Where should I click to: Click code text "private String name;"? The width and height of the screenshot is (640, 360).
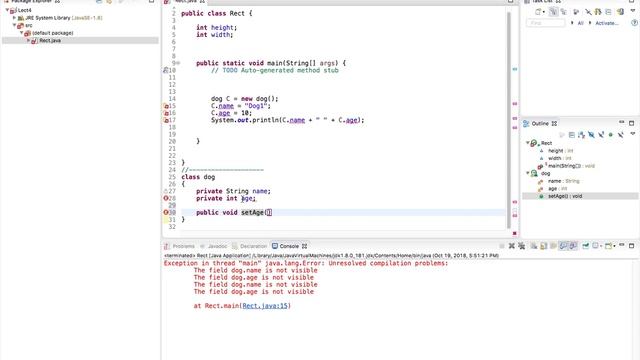233,191
